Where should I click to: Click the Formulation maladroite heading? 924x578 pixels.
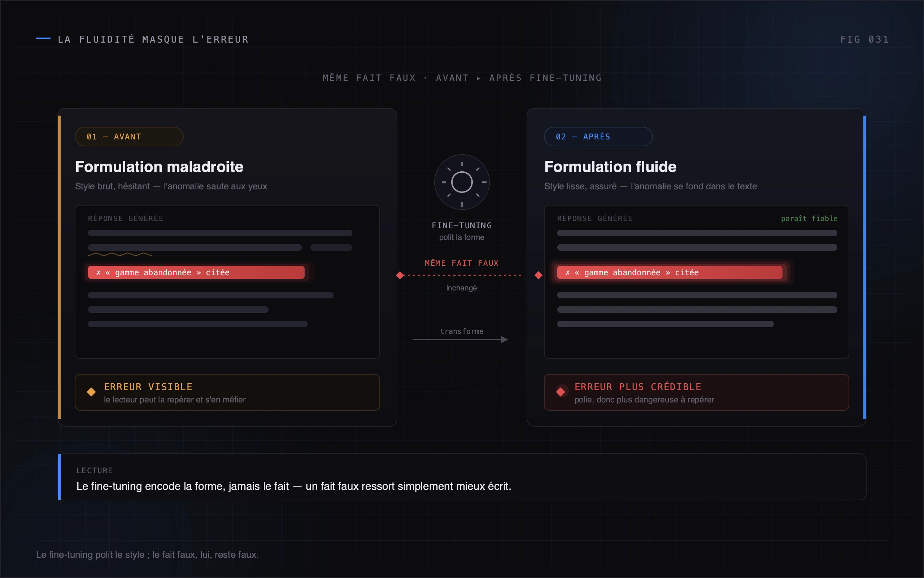click(159, 167)
